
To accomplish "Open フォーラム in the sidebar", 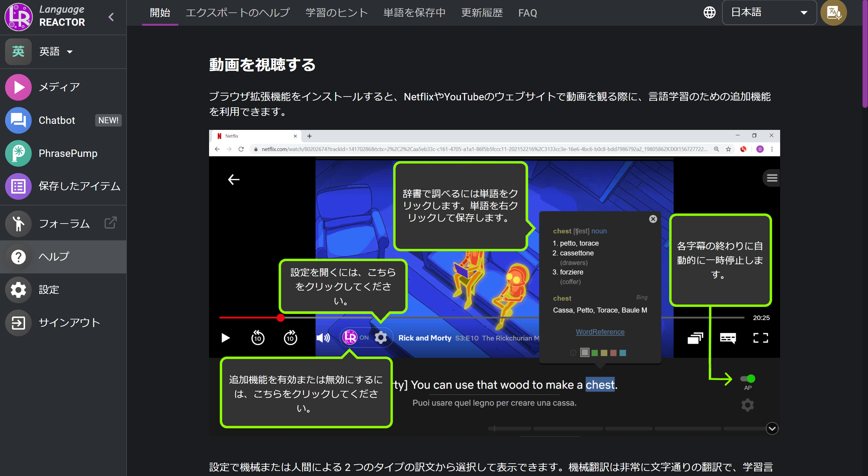I will click(x=63, y=223).
